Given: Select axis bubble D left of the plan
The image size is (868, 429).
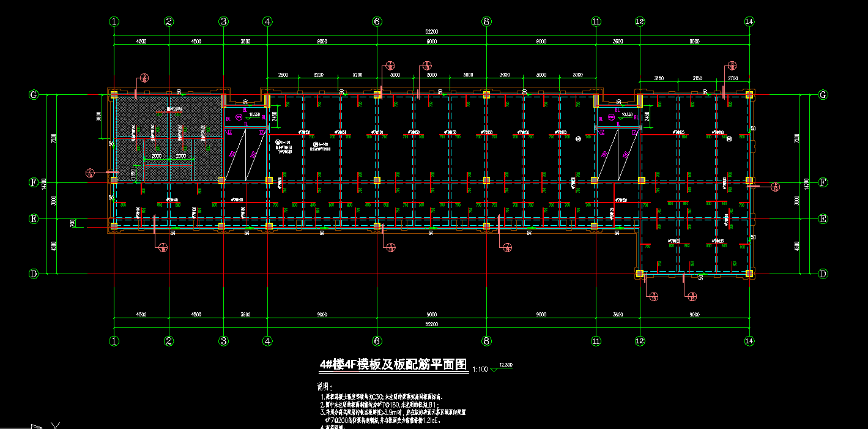Looking at the screenshot, I should (34, 274).
